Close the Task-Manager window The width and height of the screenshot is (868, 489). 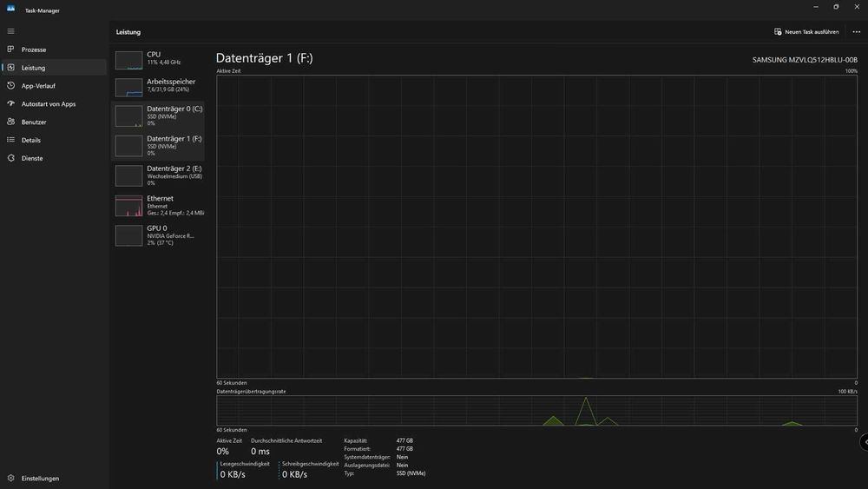[x=857, y=7]
